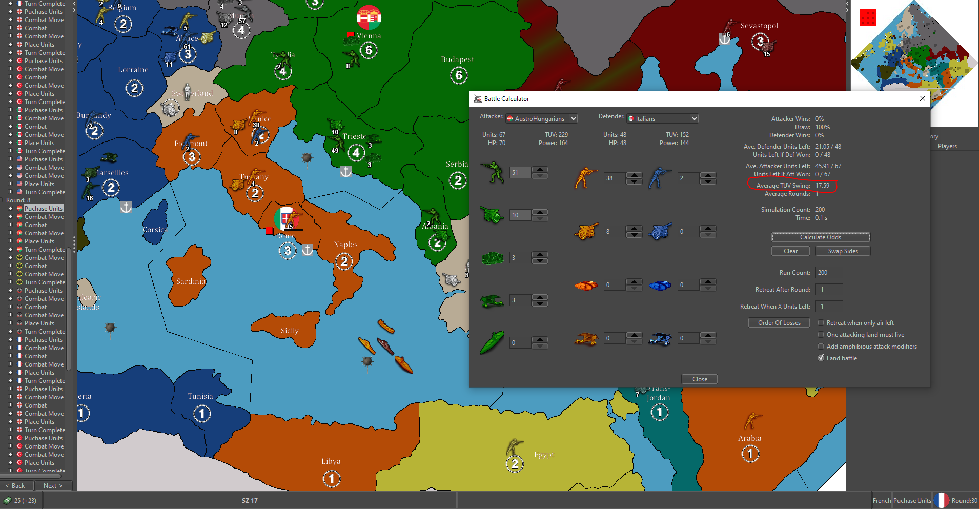
Task: Click the history panel vertical scrollbar
Action: pyautogui.click(x=69, y=308)
